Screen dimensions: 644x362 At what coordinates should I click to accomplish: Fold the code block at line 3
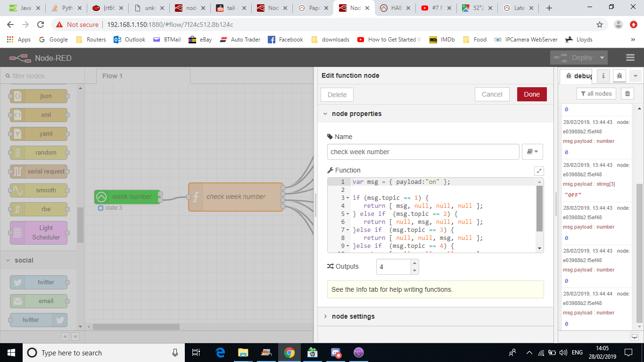(348, 198)
